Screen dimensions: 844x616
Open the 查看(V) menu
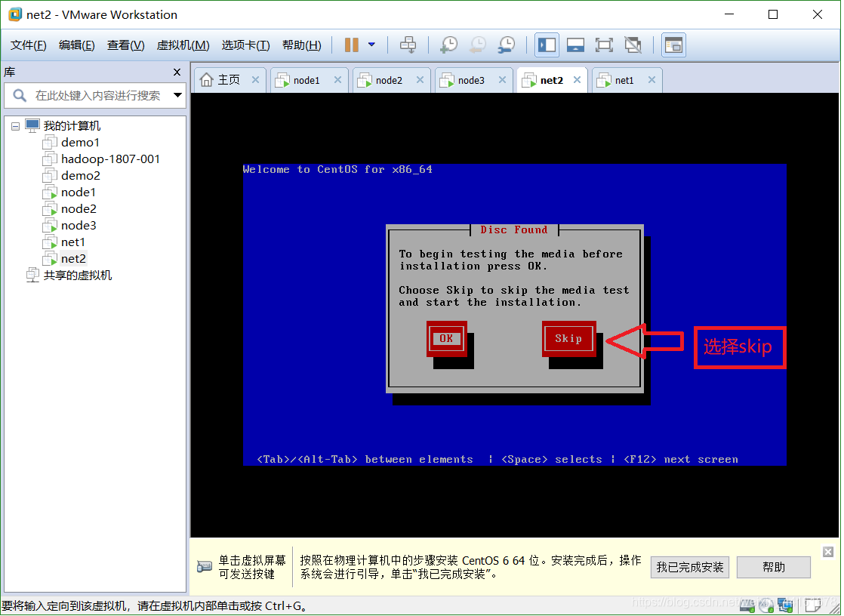(125, 45)
